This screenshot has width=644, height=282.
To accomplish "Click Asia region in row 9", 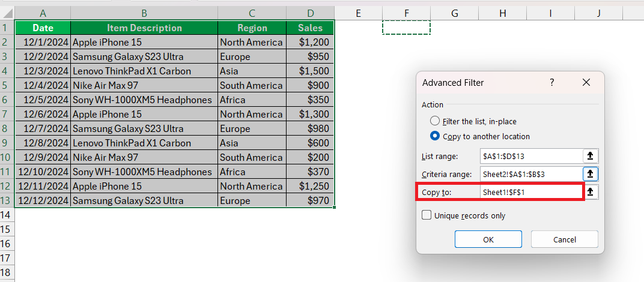I will [x=252, y=143].
